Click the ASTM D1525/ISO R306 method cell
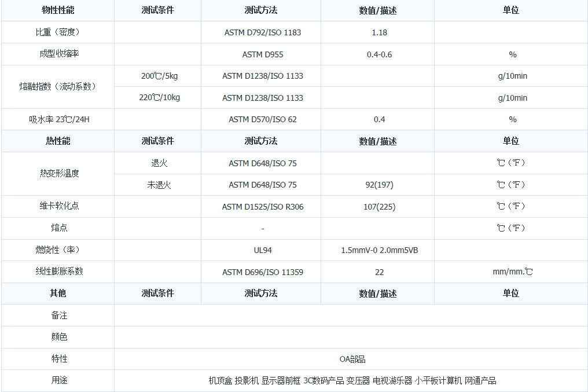This screenshot has width=588, height=392. (263, 207)
